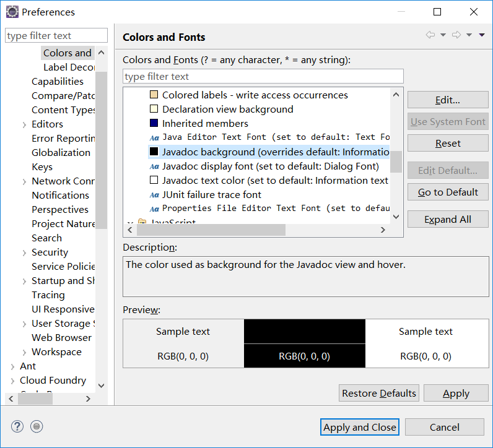Click the Reset button
Viewport: 493px width, 448px height.
pos(448,144)
